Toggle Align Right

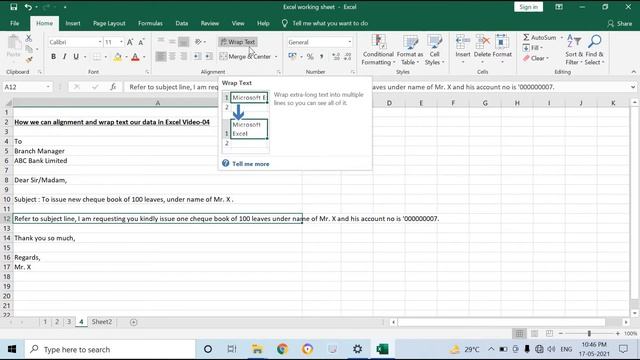pos(184,56)
